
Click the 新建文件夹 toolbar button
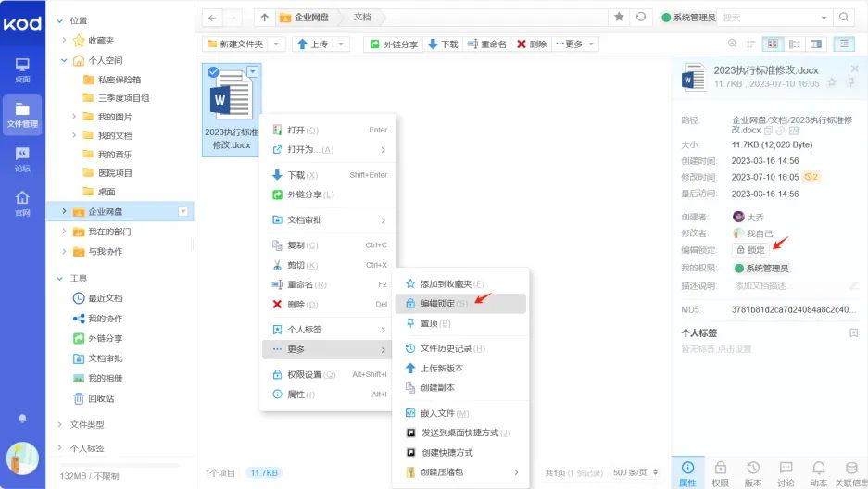point(236,44)
